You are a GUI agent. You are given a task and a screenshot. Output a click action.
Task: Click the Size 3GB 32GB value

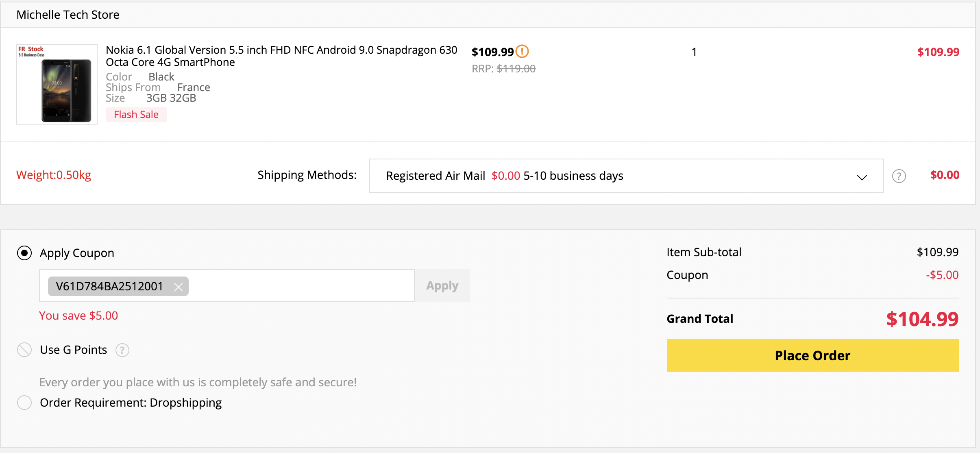[x=171, y=98]
